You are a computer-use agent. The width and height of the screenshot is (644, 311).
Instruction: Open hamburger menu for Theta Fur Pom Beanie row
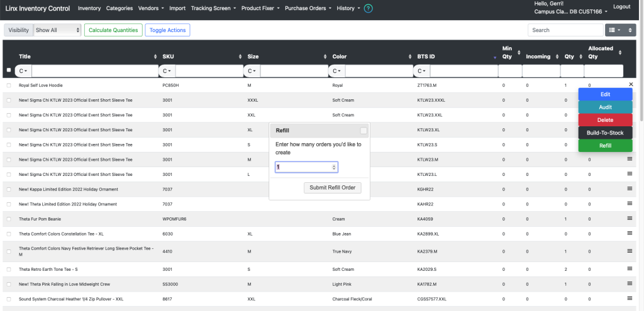[x=630, y=218]
